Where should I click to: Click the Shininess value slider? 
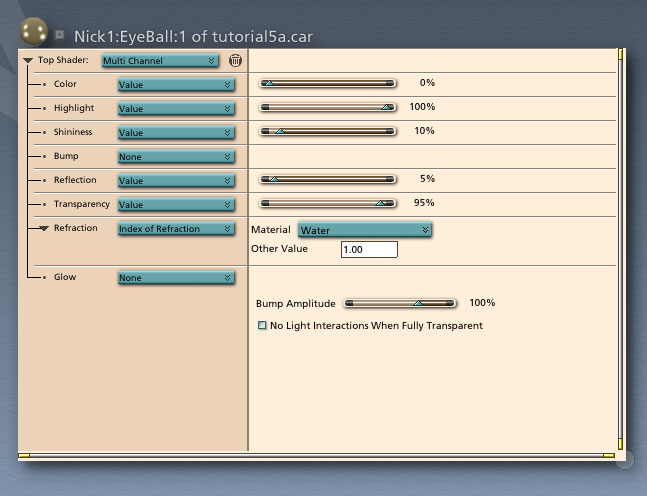click(x=328, y=131)
